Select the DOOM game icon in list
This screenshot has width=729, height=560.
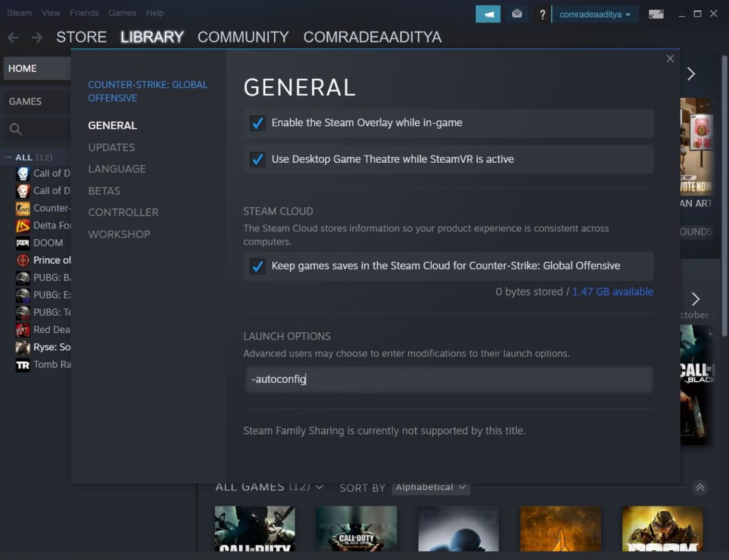(23, 243)
